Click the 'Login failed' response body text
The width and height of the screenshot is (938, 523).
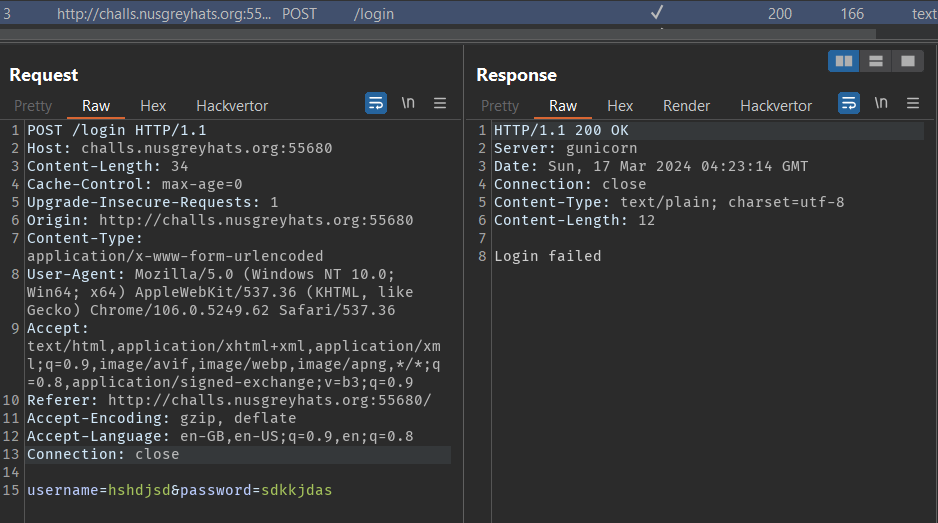(547, 256)
